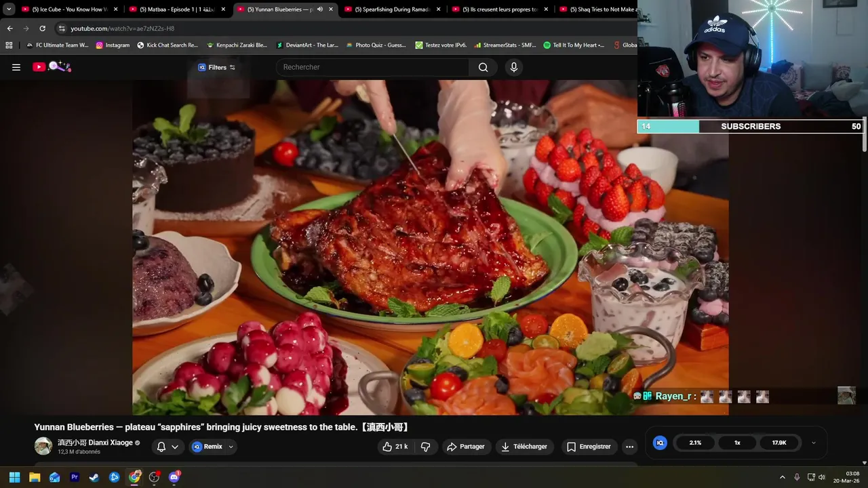Go forward with the browser arrow
Viewport: 868px width, 488px height.
[26, 28]
